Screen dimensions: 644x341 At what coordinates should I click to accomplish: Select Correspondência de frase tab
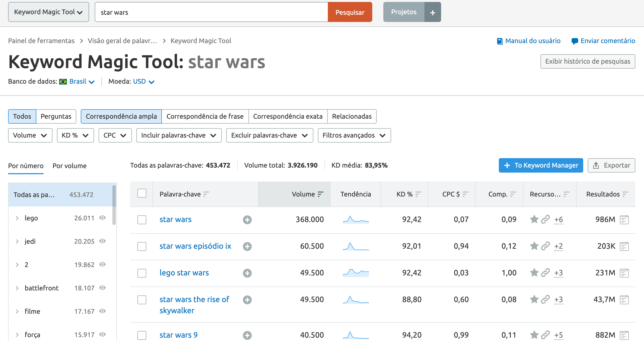point(205,116)
